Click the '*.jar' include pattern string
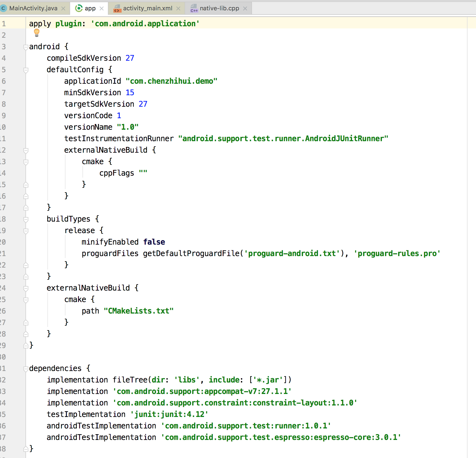 click(268, 380)
